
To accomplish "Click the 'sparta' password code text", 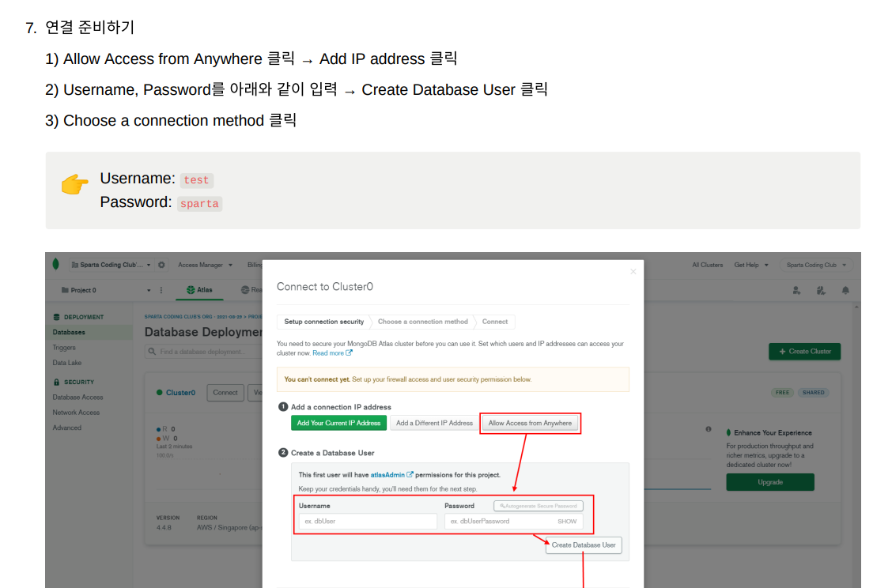I will coord(199,204).
